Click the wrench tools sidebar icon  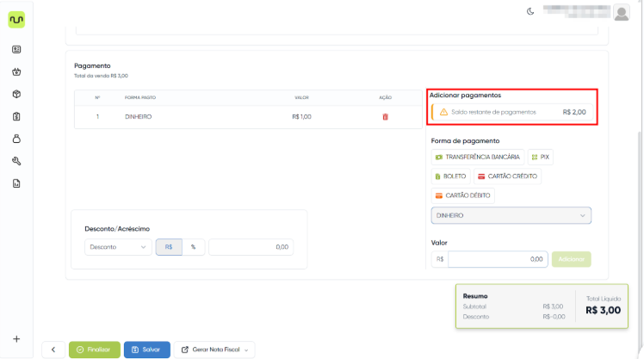16,161
